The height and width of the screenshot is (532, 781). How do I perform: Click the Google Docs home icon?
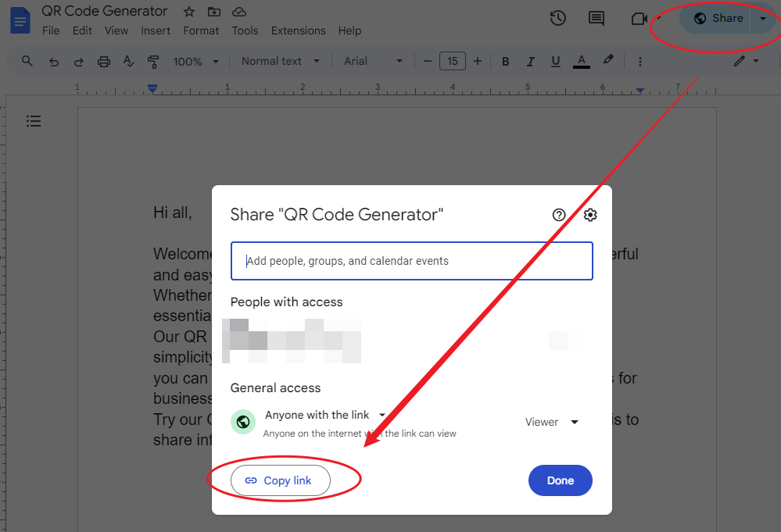[x=20, y=20]
